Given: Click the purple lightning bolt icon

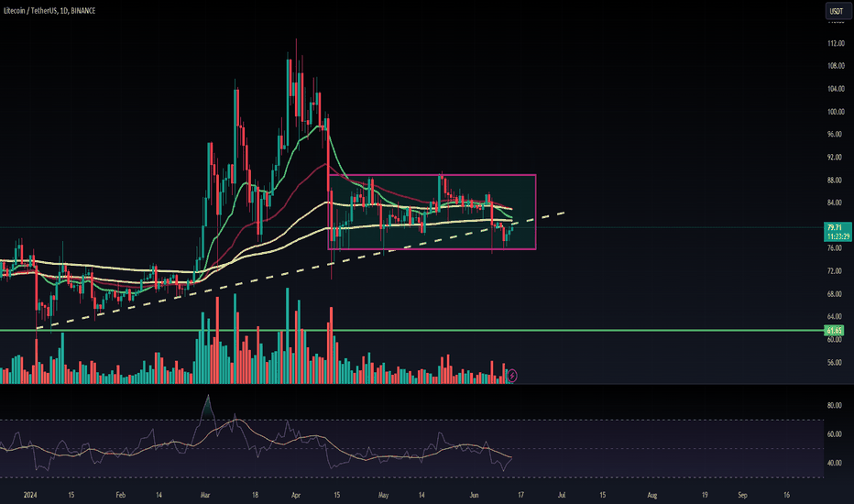Looking at the screenshot, I should tap(512, 376).
